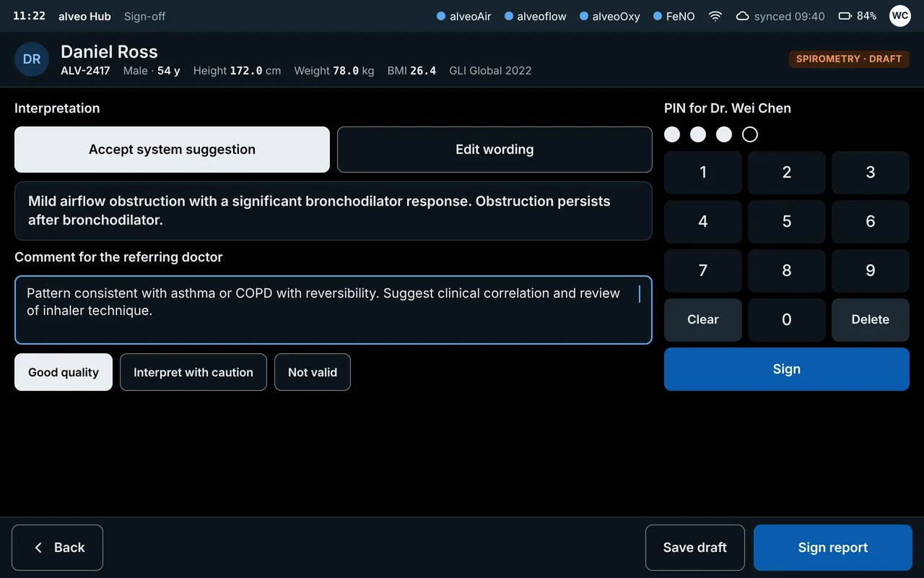924x578 pixels.
Task: Click the synced 09:40 status text
Action: [790, 16]
